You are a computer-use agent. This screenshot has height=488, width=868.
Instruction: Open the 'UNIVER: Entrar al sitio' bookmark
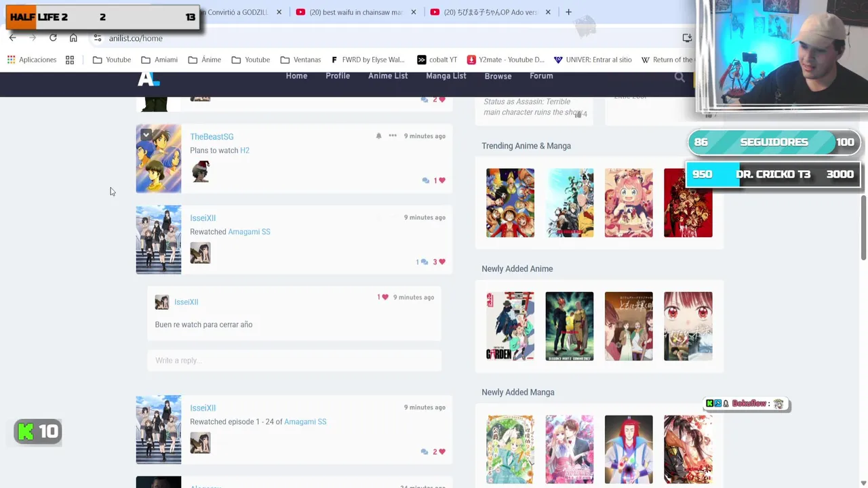[593, 60]
